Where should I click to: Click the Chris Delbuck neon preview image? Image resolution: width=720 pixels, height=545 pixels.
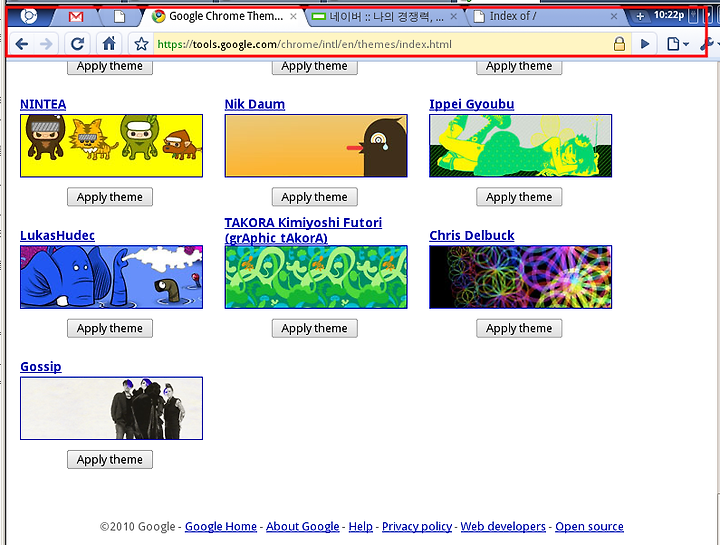point(521,277)
